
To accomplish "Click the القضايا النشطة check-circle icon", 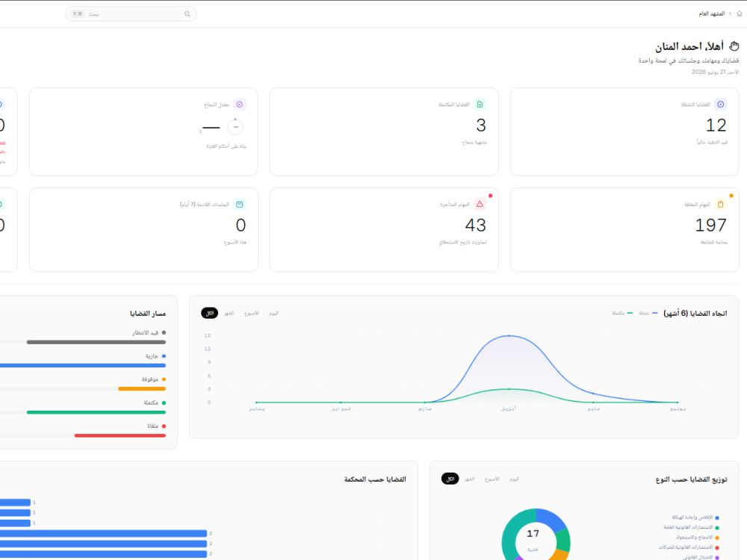I will (721, 105).
